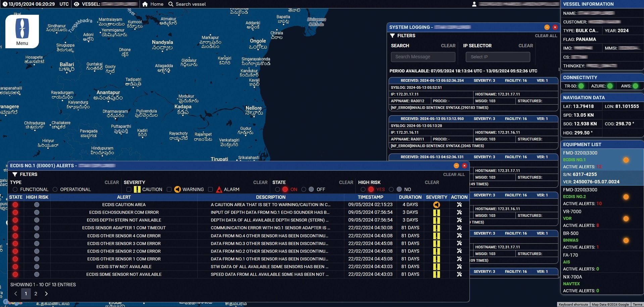Select high risk YES radio button
This screenshot has width=644, height=307.
click(363, 189)
